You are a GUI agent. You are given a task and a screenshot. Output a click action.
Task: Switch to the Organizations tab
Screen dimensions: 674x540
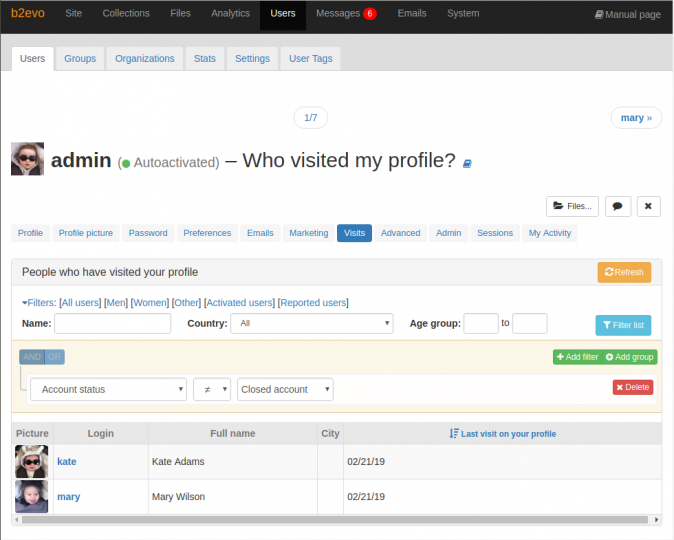[144, 58]
